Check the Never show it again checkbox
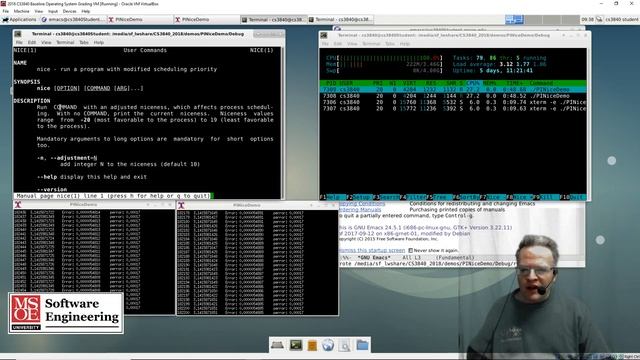The image size is (640, 360). tap(411, 251)
